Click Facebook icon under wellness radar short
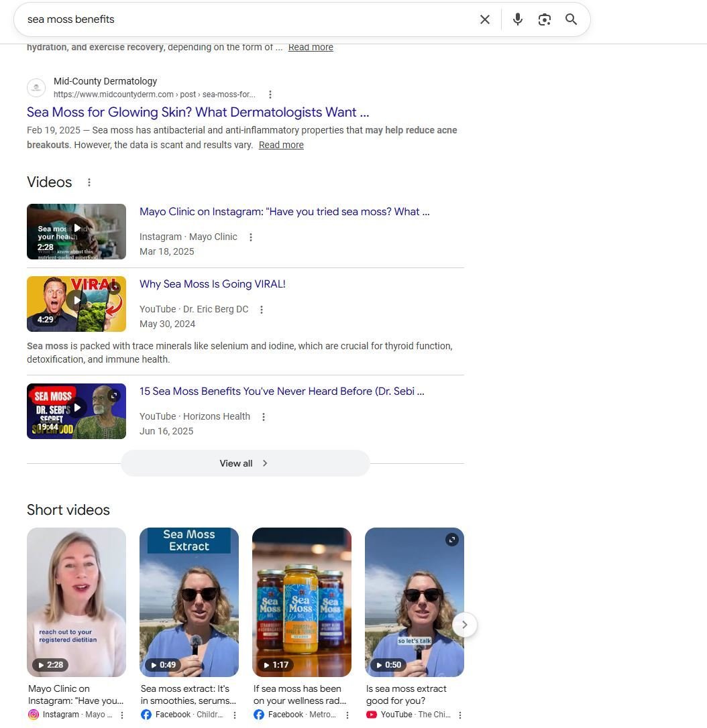Viewport: 707px width, 728px height. point(259,715)
